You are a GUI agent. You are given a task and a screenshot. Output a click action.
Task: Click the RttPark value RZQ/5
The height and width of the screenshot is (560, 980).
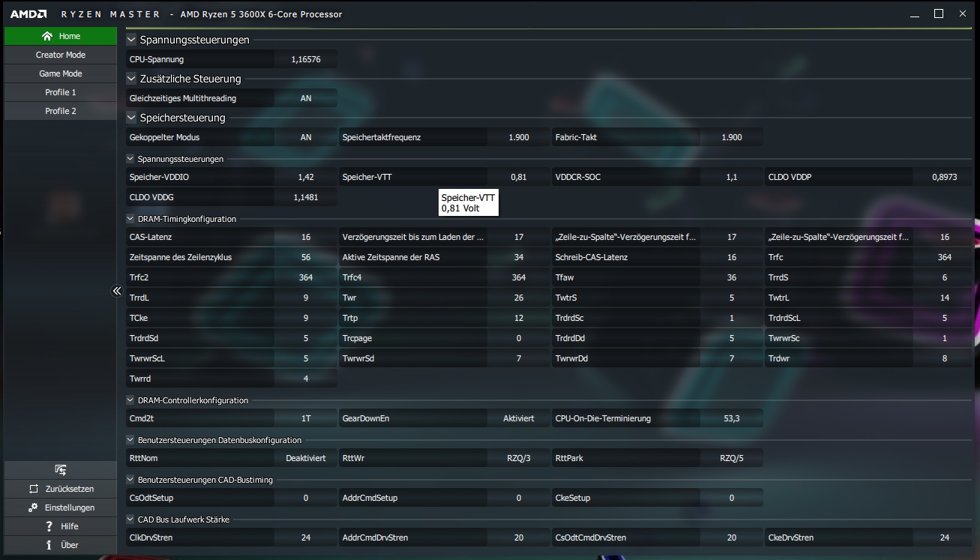(732, 458)
